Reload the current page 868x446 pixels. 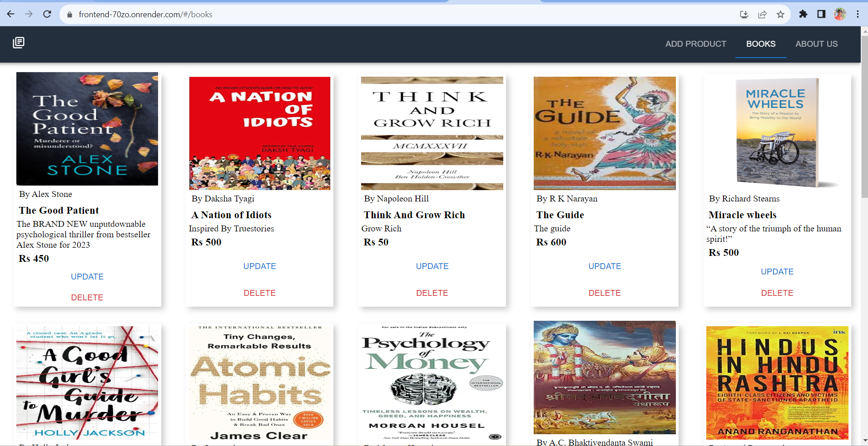(47, 14)
